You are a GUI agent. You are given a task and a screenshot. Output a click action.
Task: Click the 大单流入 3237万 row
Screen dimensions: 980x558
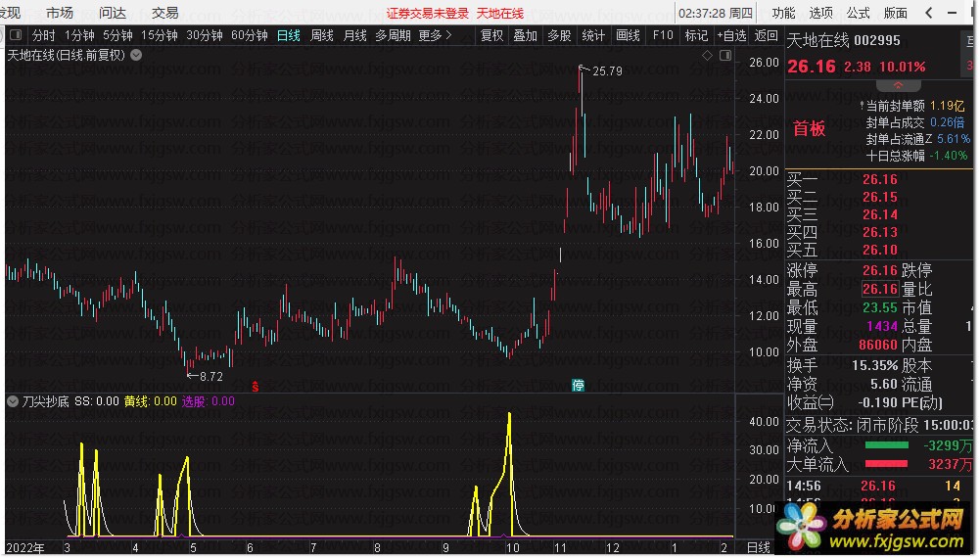880,464
